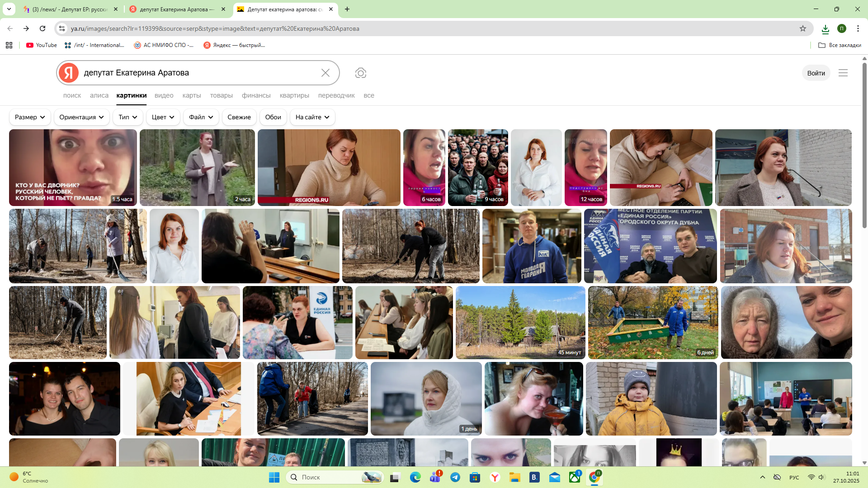
Task: Open the Все закладки bookmarks folder
Action: 840,45
